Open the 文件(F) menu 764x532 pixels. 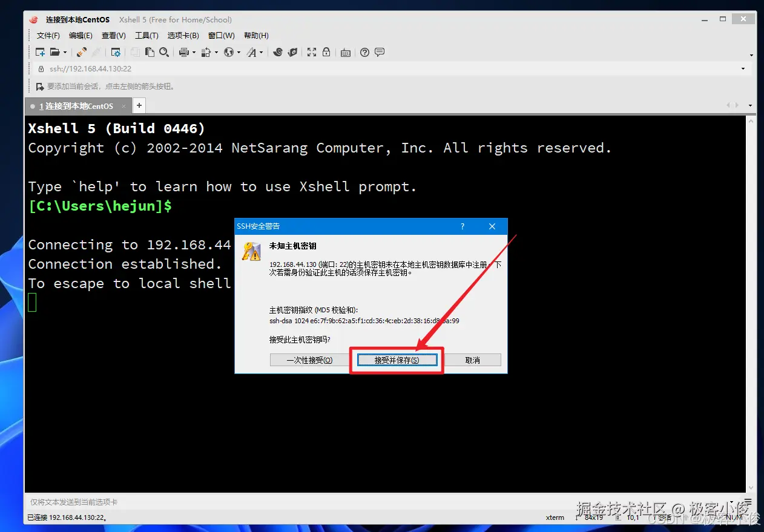pyautogui.click(x=48, y=36)
